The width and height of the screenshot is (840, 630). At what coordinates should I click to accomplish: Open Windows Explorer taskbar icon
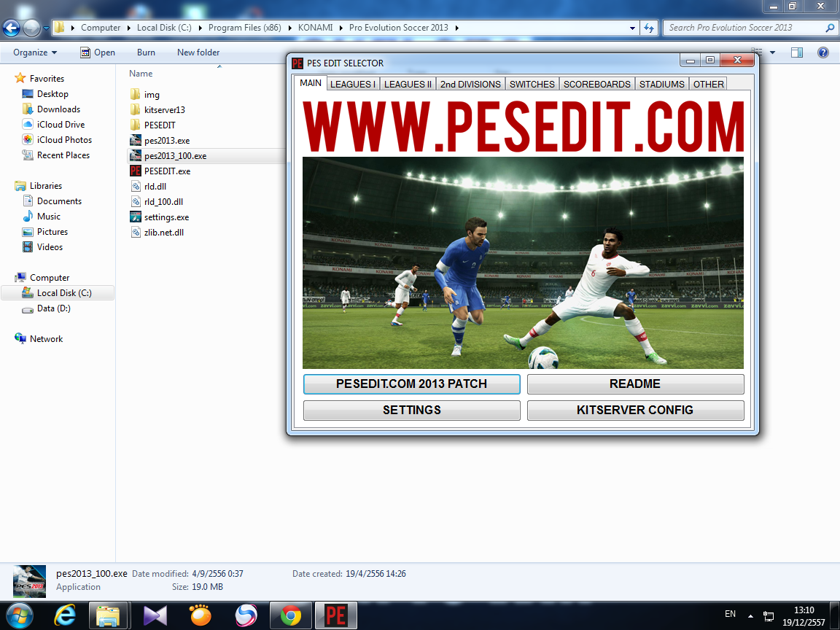pyautogui.click(x=108, y=615)
